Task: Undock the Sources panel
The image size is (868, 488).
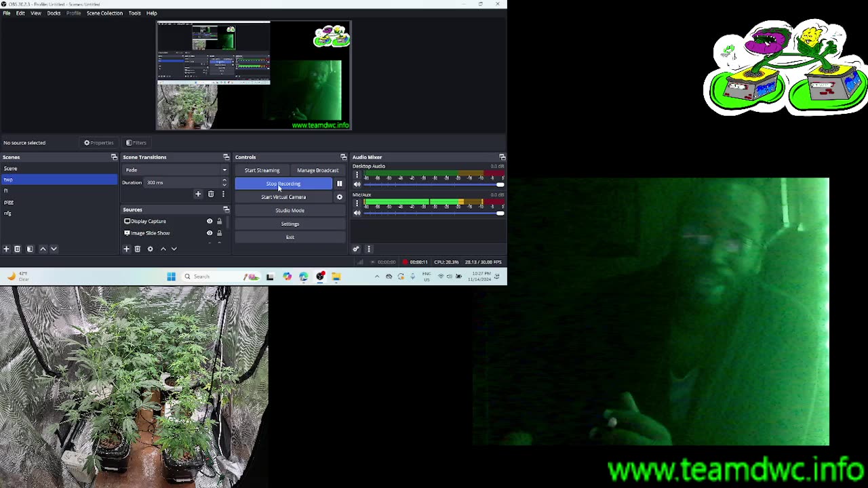Action: 226,209
